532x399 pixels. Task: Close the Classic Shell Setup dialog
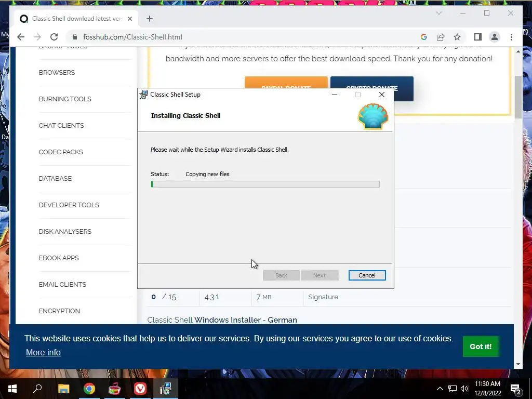(x=382, y=95)
